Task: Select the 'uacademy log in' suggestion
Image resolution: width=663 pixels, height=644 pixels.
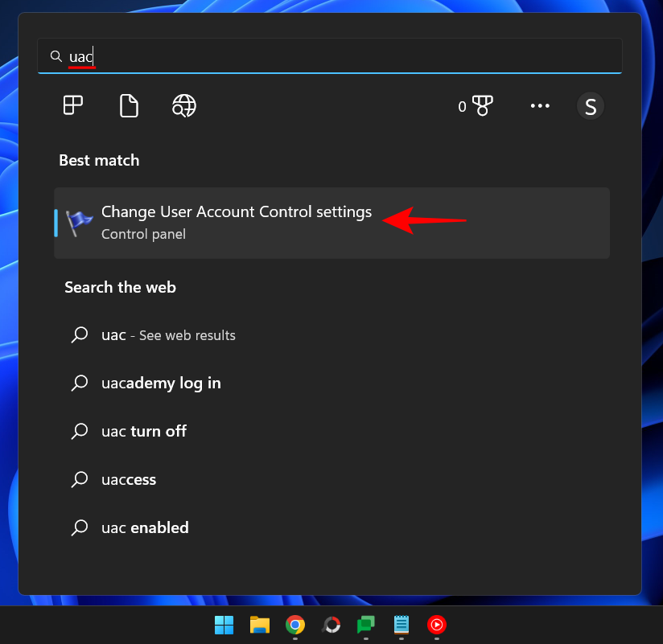Action: coord(161,383)
